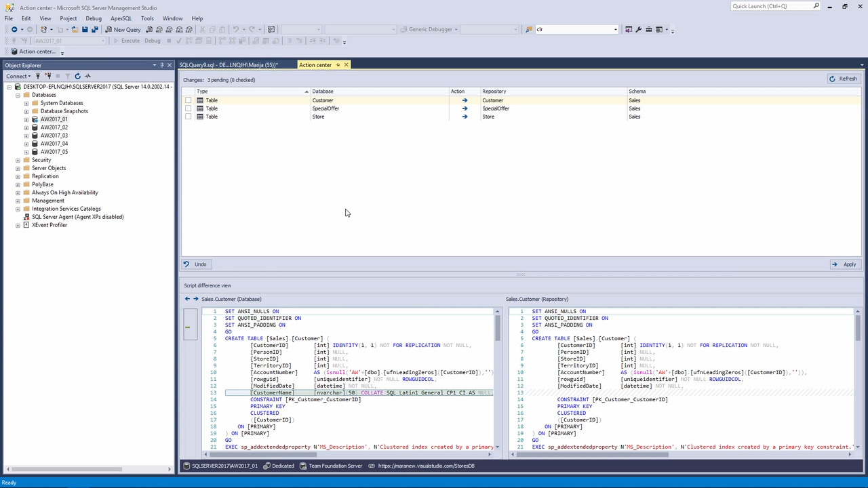The width and height of the screenshot is (868, 488).
Task: Open the Tools menu
Action: 147,18
